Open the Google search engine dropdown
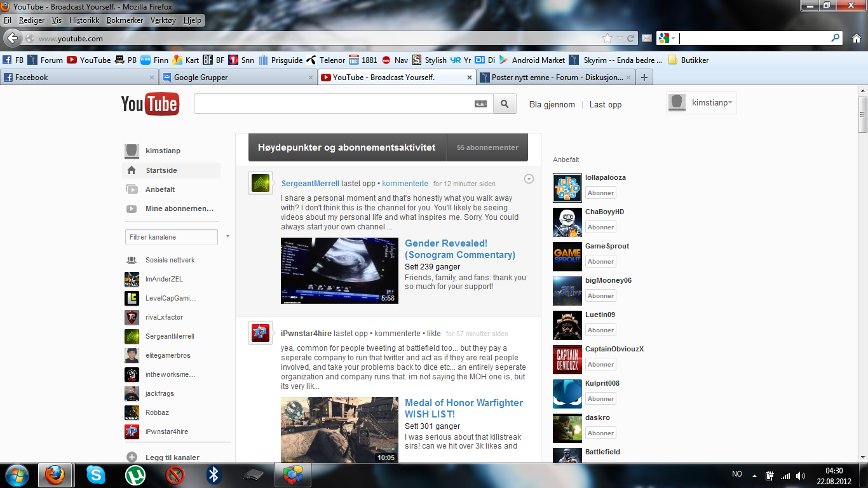The image size is (868, 488). (667, 38)
